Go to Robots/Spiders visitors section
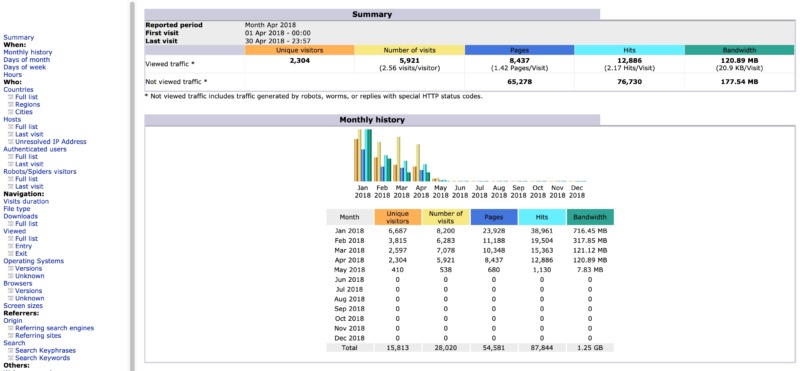 point(40,172)
